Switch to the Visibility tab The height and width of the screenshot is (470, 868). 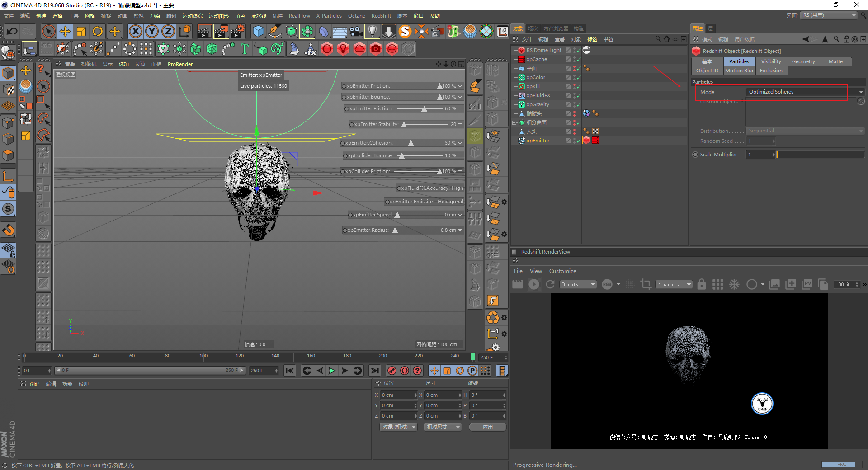pos(771,61)
